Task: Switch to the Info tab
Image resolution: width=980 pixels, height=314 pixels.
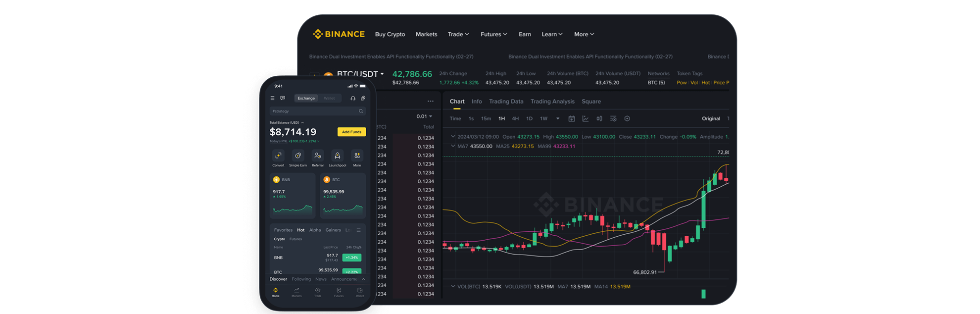Action: pos(477,102)
